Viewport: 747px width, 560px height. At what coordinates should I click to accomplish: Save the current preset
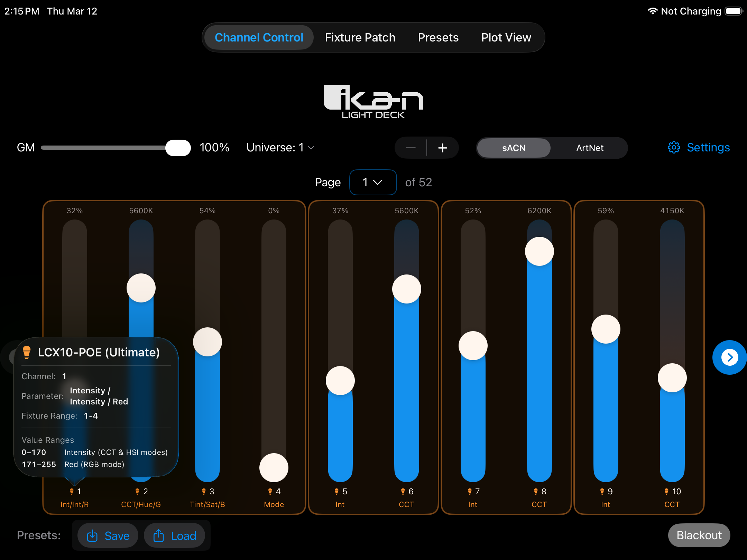coord(108,535)
